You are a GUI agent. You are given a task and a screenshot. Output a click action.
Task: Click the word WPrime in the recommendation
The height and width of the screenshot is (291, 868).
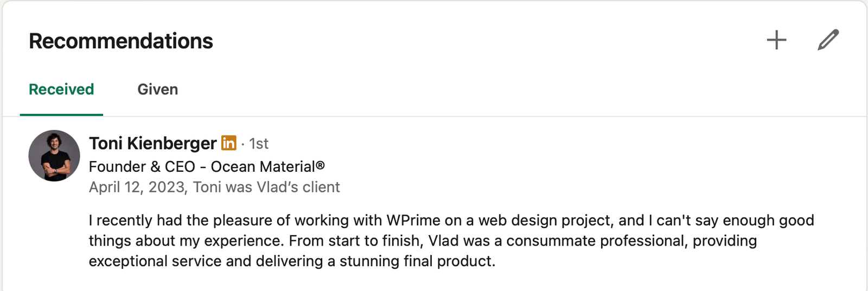pyautogui.click(x=413, y=221)
